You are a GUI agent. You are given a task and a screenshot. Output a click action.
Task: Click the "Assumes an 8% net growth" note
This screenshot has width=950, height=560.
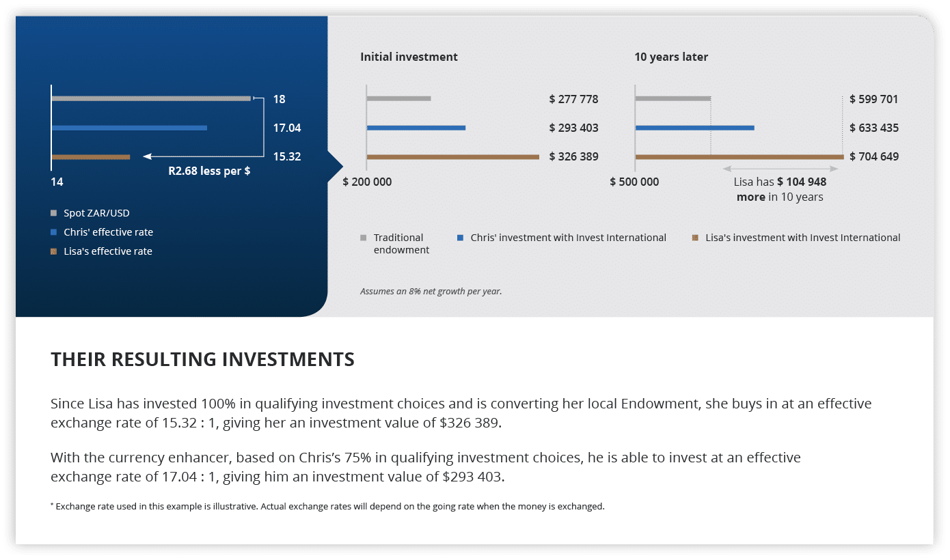coord(431,292)
